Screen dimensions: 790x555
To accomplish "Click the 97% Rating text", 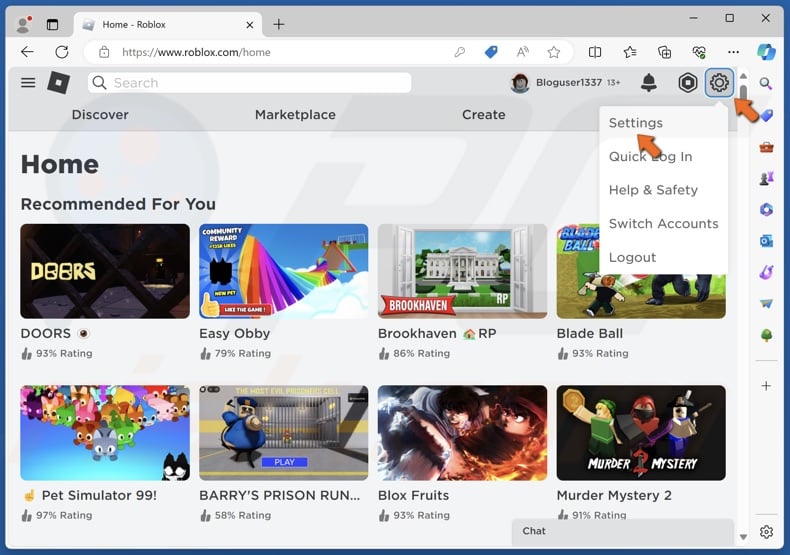I will (x=64, y=516).
